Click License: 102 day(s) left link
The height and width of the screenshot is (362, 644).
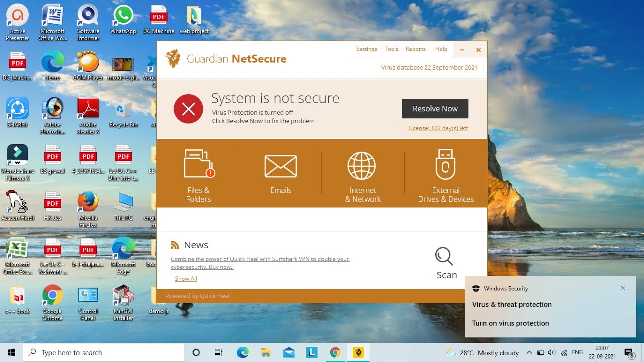coord(438,128)
